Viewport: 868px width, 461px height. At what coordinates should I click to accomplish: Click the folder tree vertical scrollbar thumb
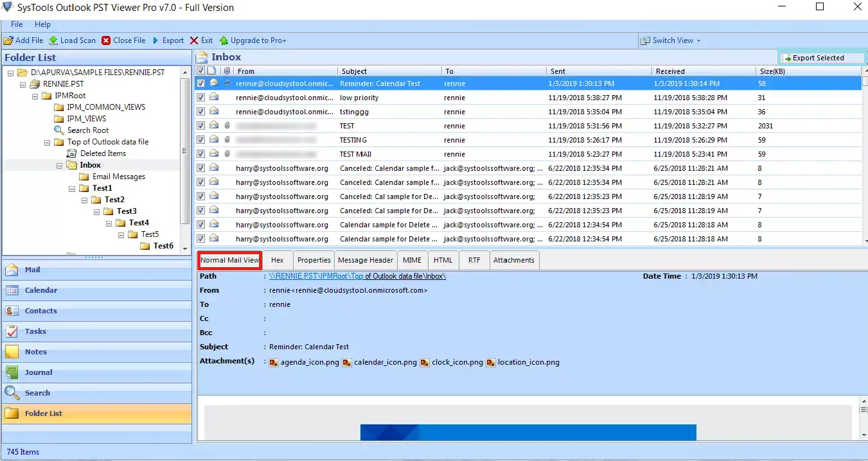tap(185, 152)
